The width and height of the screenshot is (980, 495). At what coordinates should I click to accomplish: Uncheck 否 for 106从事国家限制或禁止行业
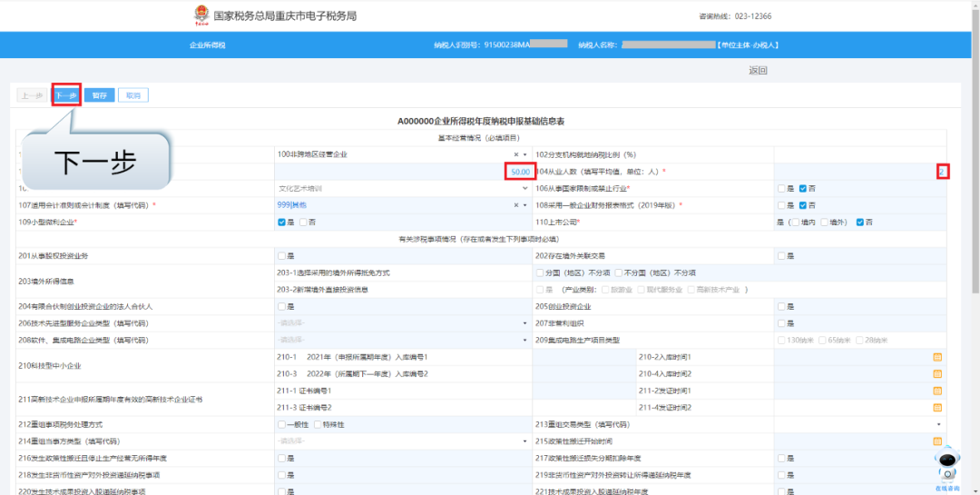(x=802, y=188)
